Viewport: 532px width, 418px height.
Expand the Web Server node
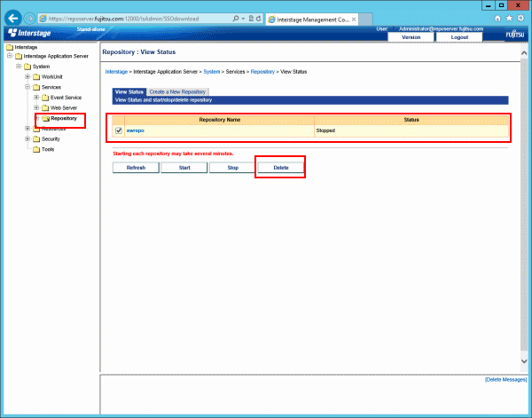coord(36,107)
